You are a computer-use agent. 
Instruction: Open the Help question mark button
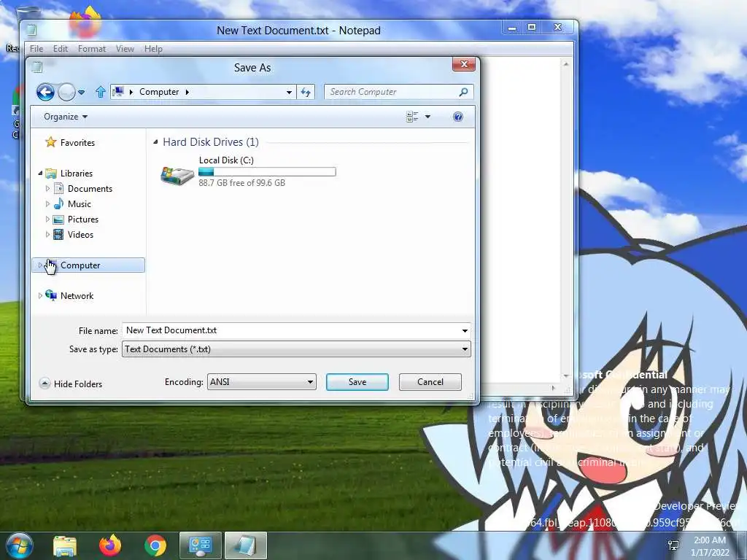tap(458, 117)
